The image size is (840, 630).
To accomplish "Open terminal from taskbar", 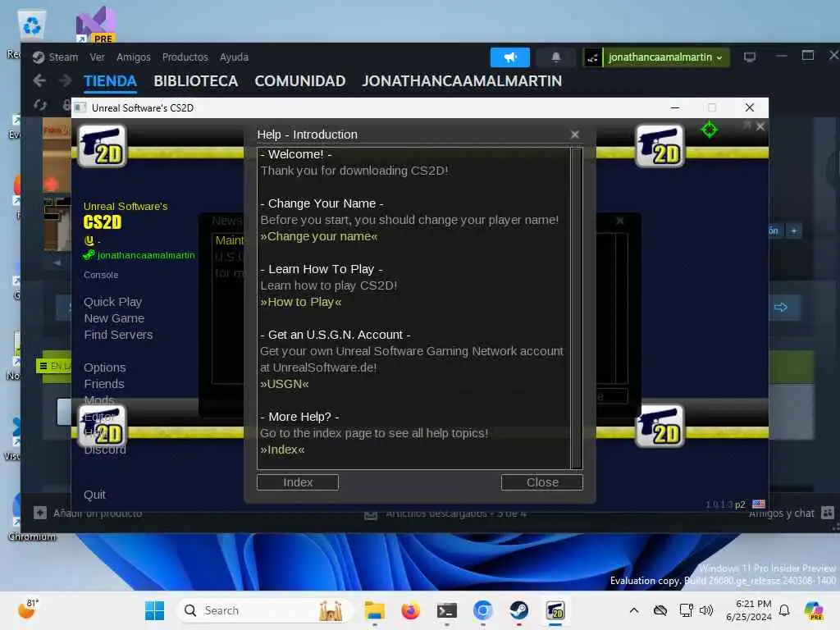I will [447, 610].
